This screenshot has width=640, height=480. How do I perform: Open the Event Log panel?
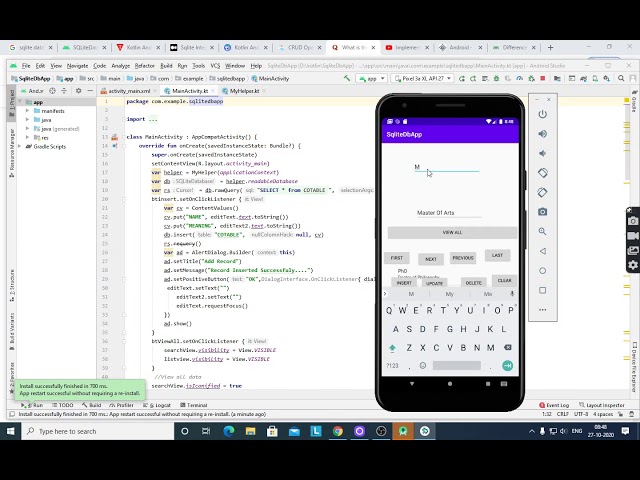pyautogui.click(x=554, y=405)
